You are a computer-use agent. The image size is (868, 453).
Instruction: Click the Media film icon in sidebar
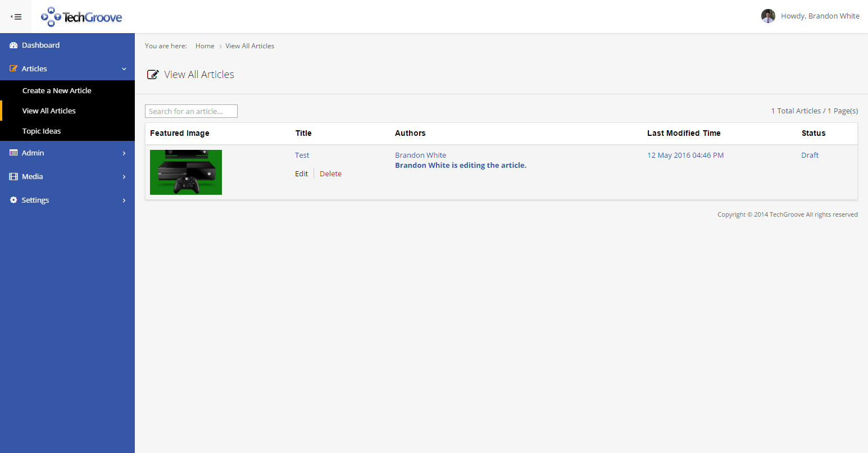13,177
